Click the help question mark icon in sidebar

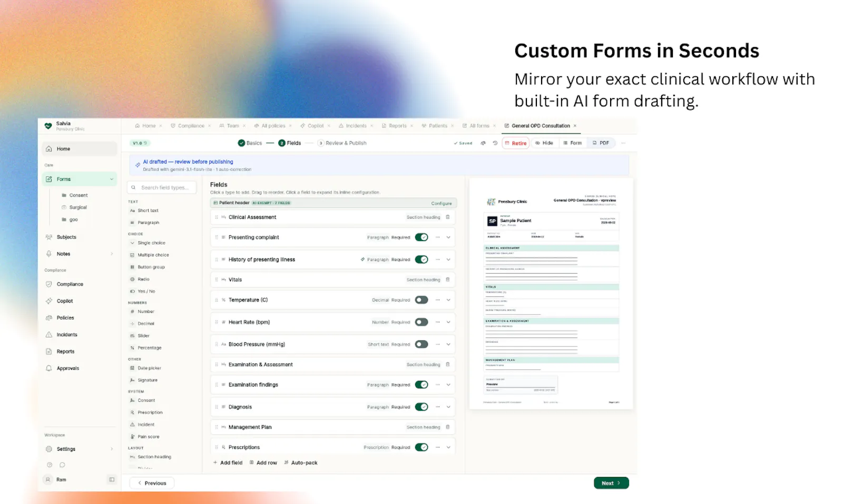point(50,465)
